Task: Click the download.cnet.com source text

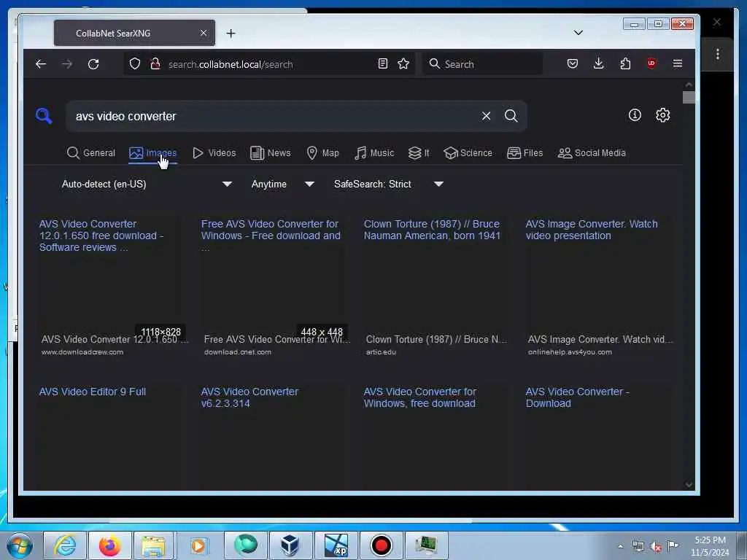Action: tap(237, 352)
